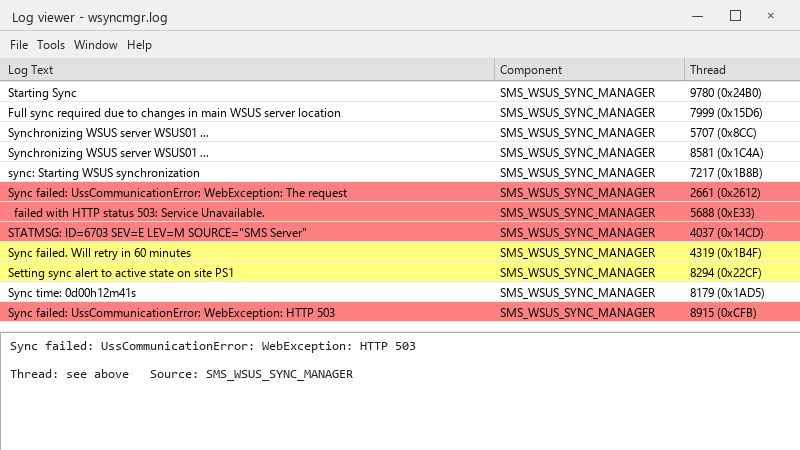Click Component cell in 'Will retry in 60 minutes' row

click(577, 253)
